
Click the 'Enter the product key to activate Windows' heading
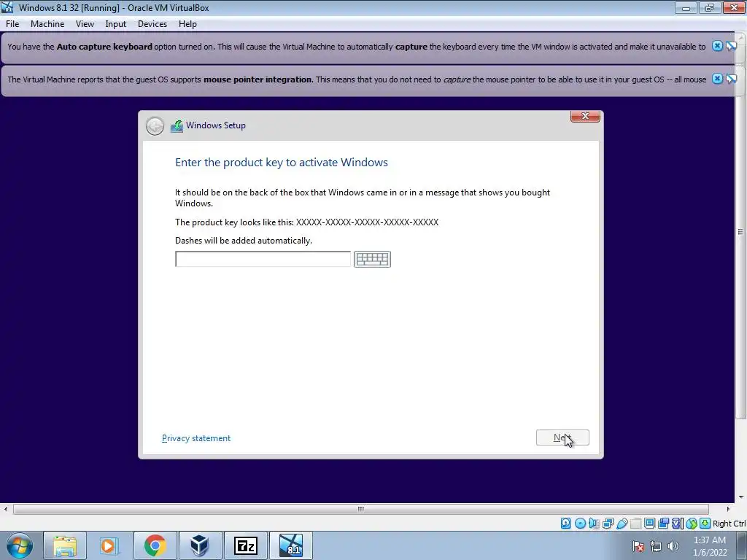coord(282,163)
